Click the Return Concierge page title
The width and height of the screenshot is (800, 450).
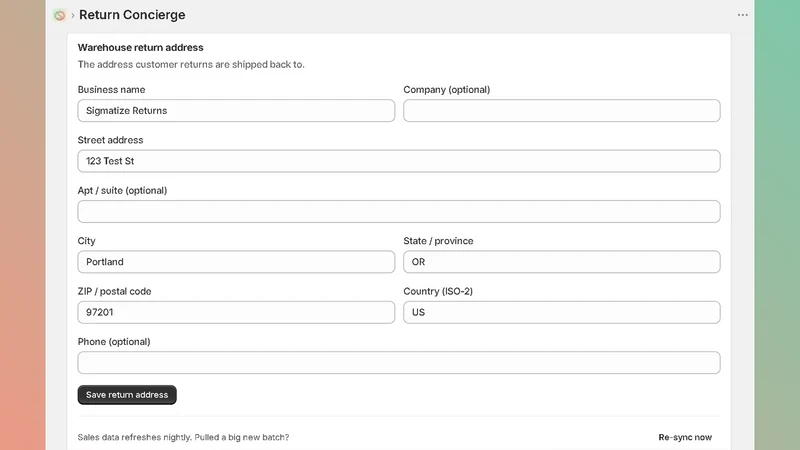[x=132, y=15]
